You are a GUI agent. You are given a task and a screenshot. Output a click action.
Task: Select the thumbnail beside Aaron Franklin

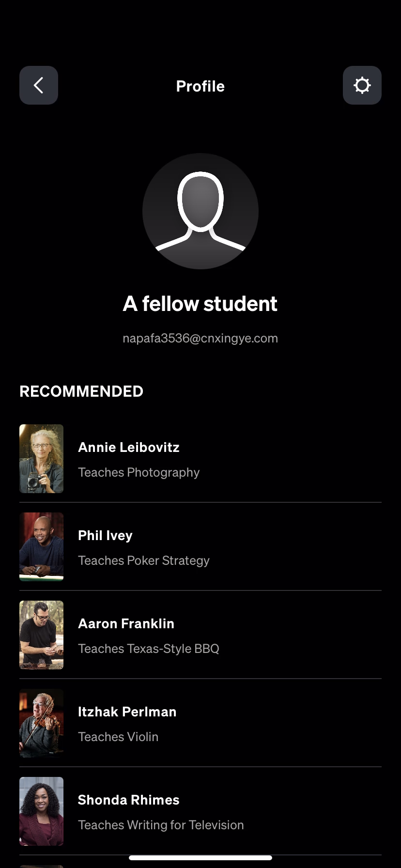(x=41, y=635)
